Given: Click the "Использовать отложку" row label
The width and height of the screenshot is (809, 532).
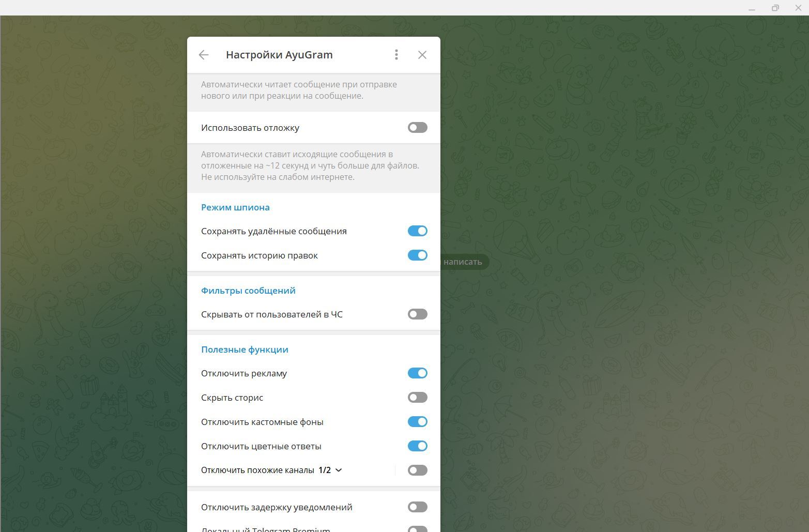Looking at the screenshot, I should (x=250, y=128).
